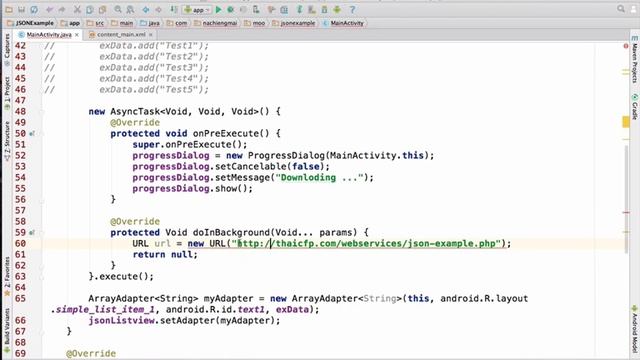
Task: Click onPreExecute method name on line 50
Action: pyautogui.click(x=226, y=133)
